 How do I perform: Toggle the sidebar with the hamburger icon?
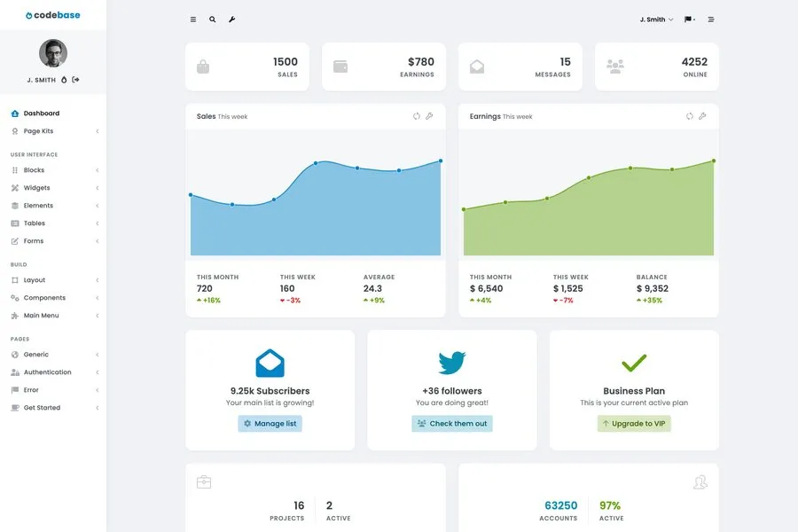pos(193,20)
